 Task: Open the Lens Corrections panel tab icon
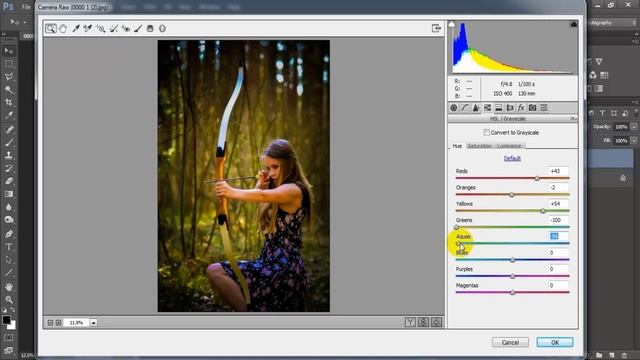tap(510, 108)
